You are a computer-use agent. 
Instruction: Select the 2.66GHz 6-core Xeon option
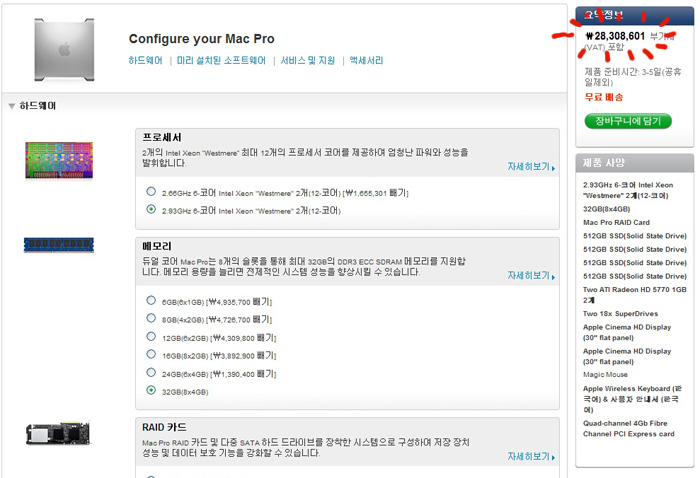click(x=151, y=191)
